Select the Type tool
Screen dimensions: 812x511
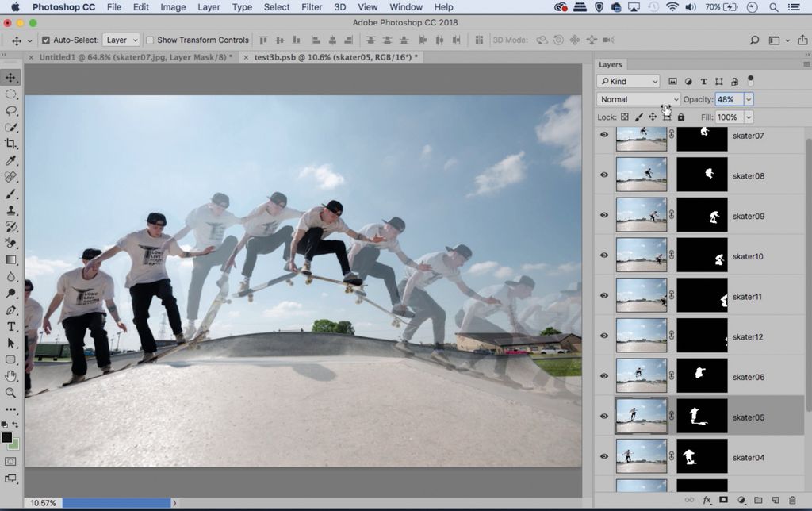pos(10,325)
